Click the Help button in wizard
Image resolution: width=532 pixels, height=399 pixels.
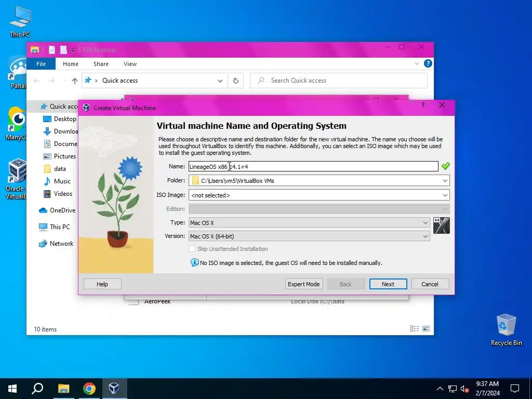point(102,284)
